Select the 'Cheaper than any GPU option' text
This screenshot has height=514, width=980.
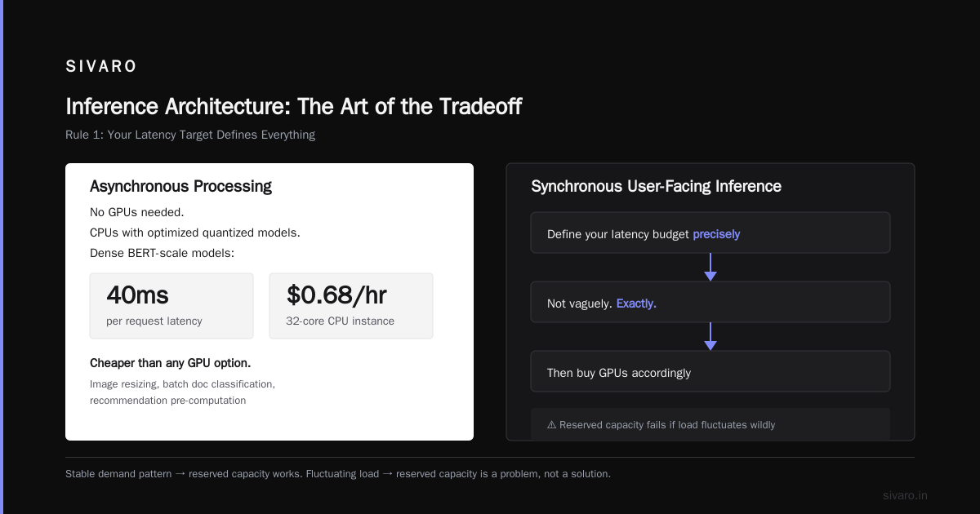(170, 363)
